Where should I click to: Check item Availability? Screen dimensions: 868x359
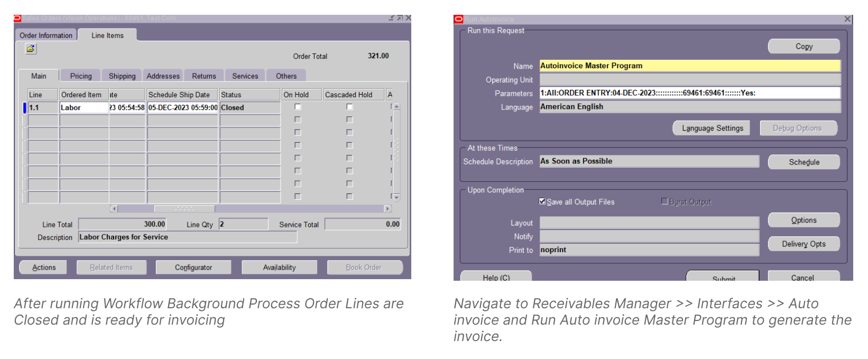280,268
